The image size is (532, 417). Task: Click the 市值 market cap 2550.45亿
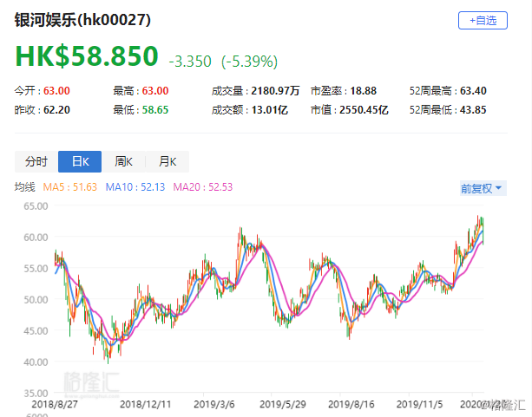364,110
